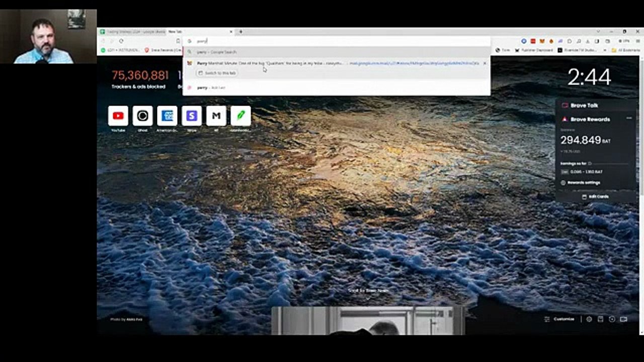The width and height of the screenshot is (644, 362).
Task: Toggle the browser sidebar panel
Action: tap(597, 41)
